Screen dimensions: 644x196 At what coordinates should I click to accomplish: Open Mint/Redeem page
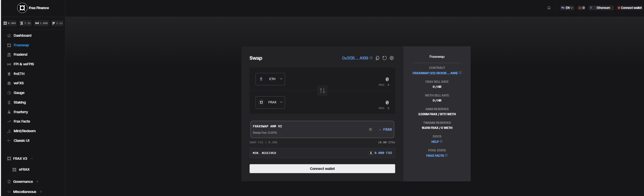[x=25, y=131]
